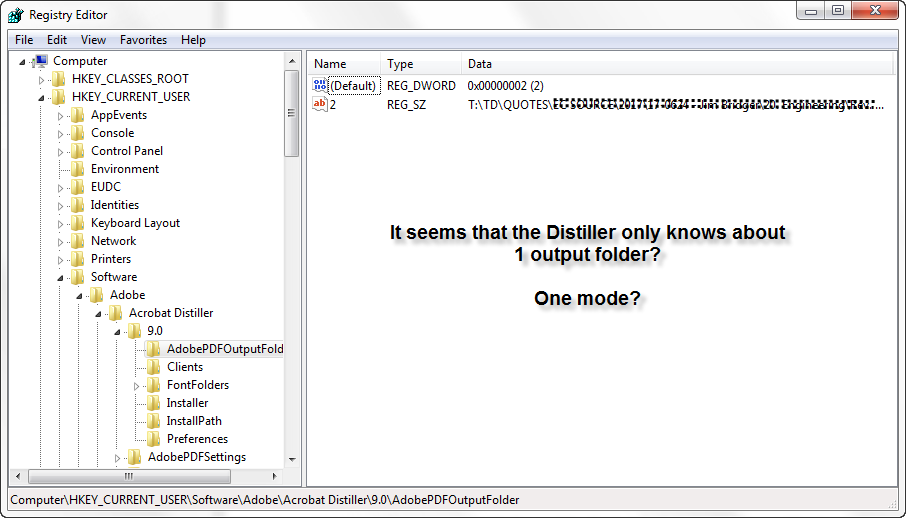Viewport: 906px width, 518px height.
Task: Click the Environment folder icon
Action: click(x=77, y=169)
